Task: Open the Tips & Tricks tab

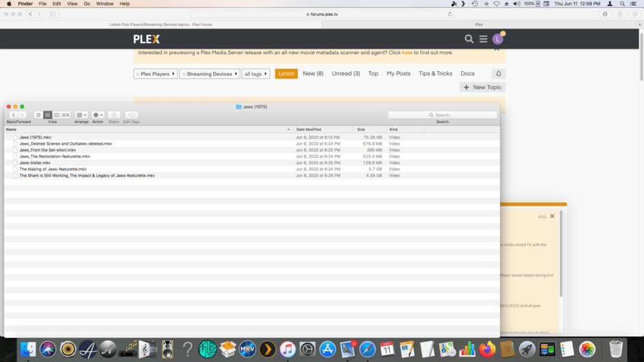Action: [x=435, y=74]
